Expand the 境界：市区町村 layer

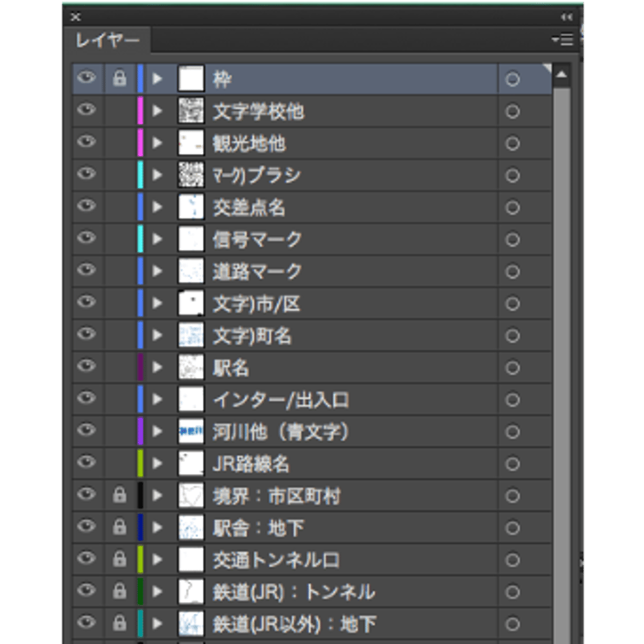(157, 495)
